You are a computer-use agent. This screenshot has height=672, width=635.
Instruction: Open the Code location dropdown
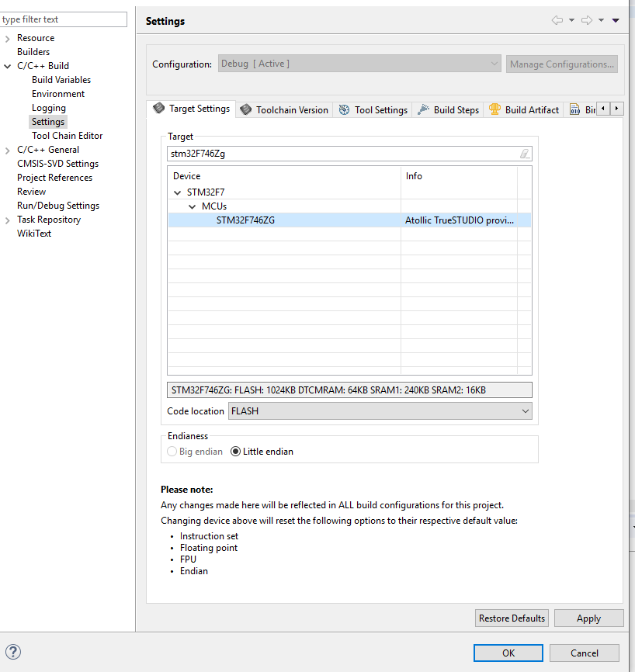(380, 411)
